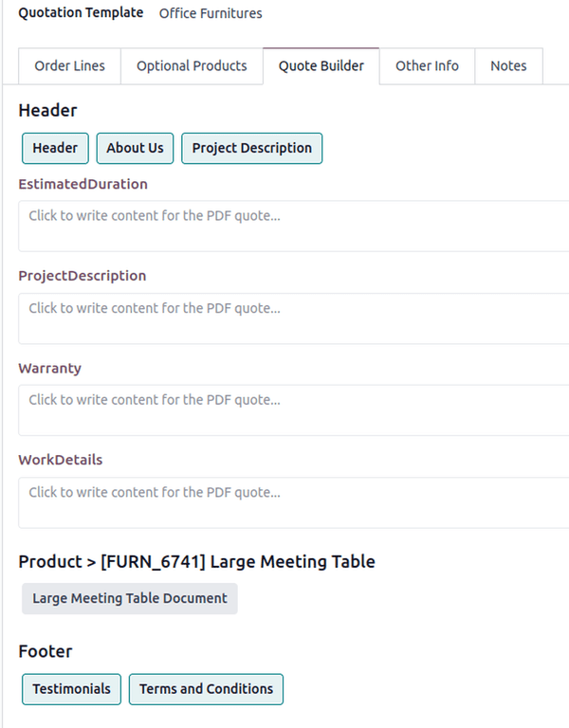Screen dimensions: 569x728
Task: Select the Quote Builder tab
Action: 321,66
